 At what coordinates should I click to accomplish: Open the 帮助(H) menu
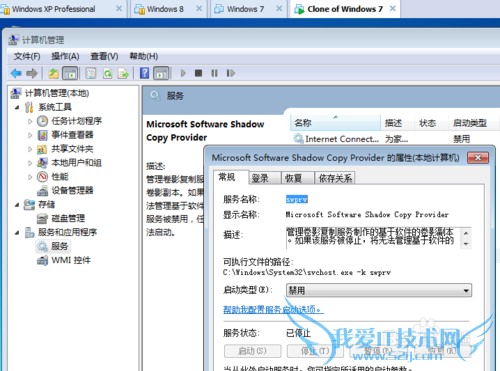click(144, 56)
